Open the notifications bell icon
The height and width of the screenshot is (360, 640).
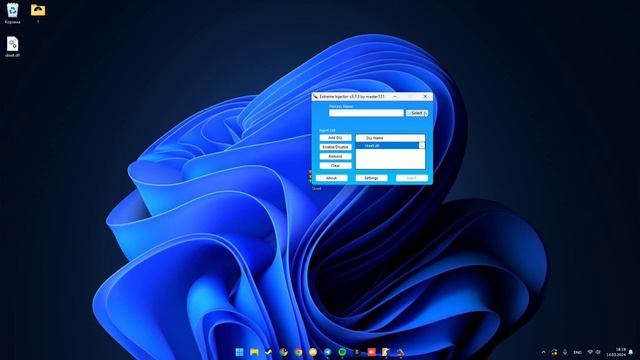coord(631,352)
